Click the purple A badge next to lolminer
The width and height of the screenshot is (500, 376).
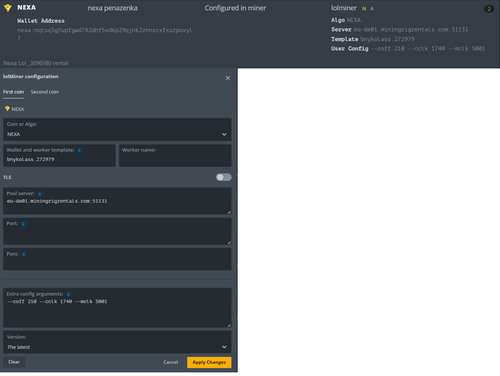(372, 9)
